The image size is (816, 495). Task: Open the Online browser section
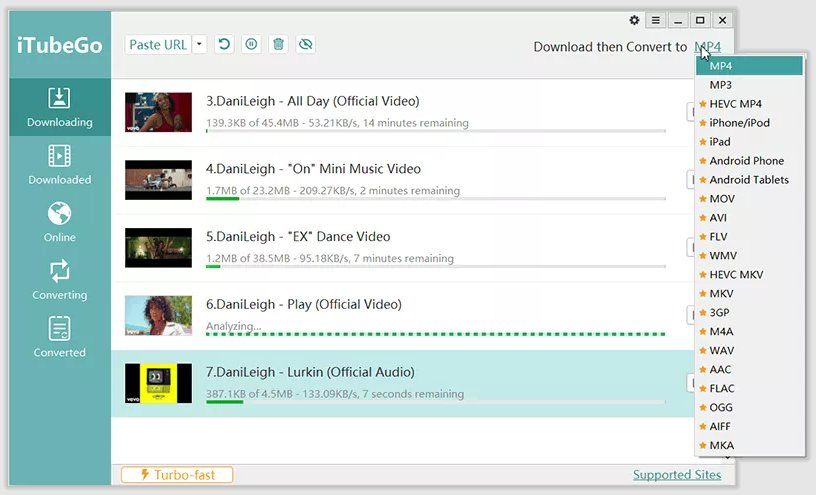tap(59, 222)
